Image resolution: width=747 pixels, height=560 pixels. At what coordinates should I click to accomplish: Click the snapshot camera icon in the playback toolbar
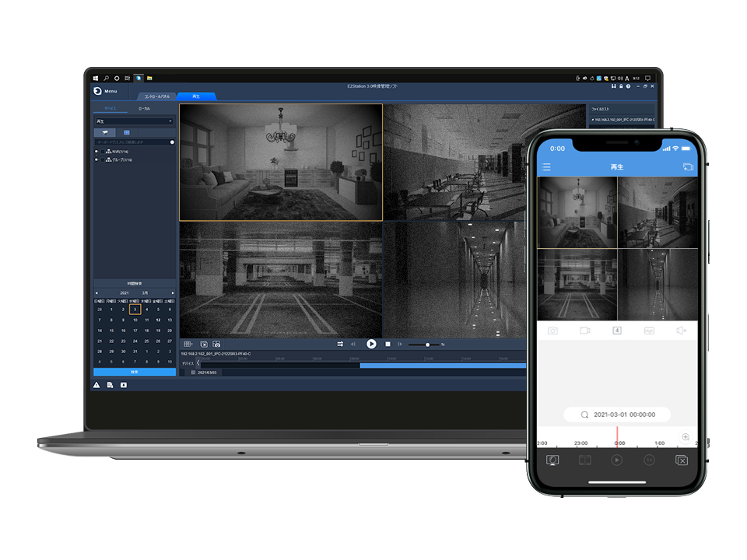pyautogui.click(x=217, y=344)
